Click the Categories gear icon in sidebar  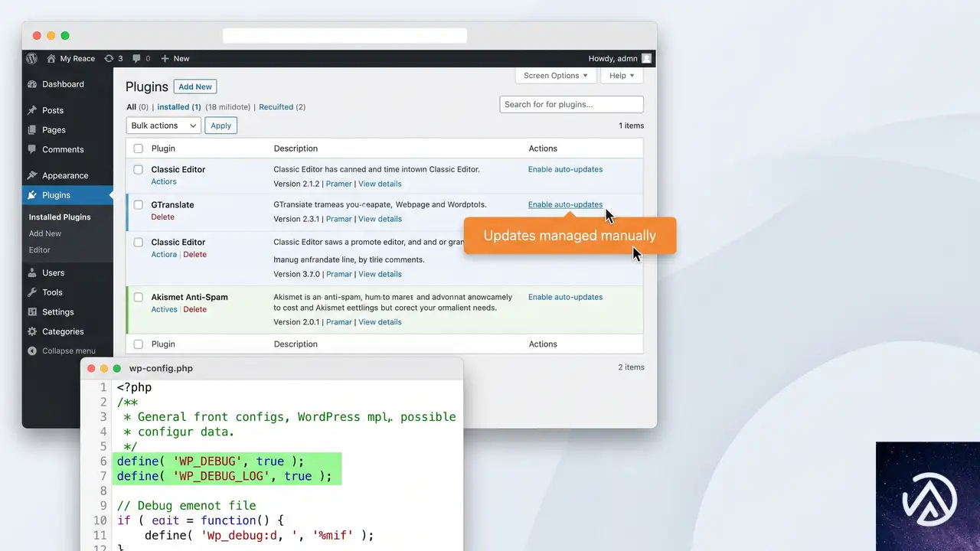pyautogui.click(x=32, y=331)
